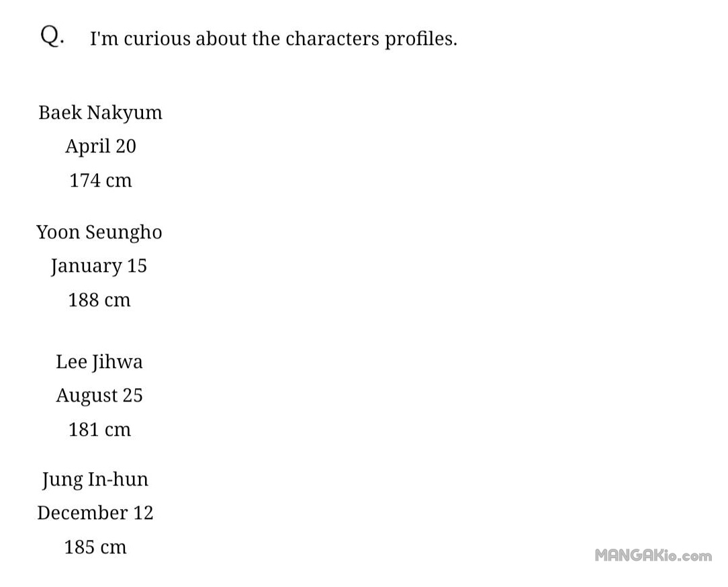Screen dimensions: 728x587
Task: Click the word "I'm" in the question
Action: (x=104, y=39)
